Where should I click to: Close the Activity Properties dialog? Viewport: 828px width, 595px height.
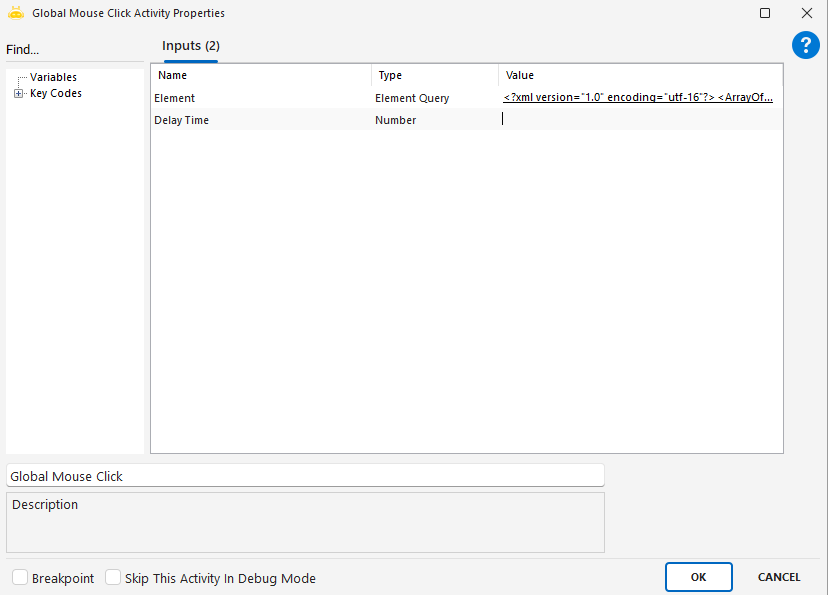(806, 14)
